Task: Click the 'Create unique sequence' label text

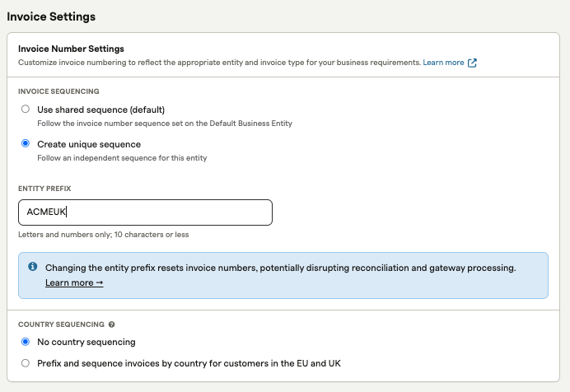Action: click(x=89, y=144)
